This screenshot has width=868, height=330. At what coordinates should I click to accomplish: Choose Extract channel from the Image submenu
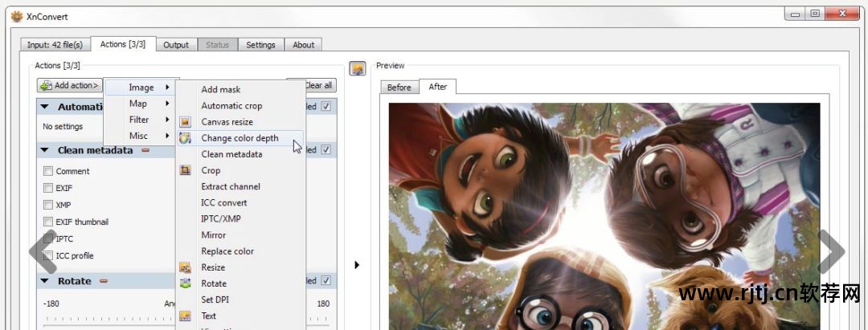231,186
